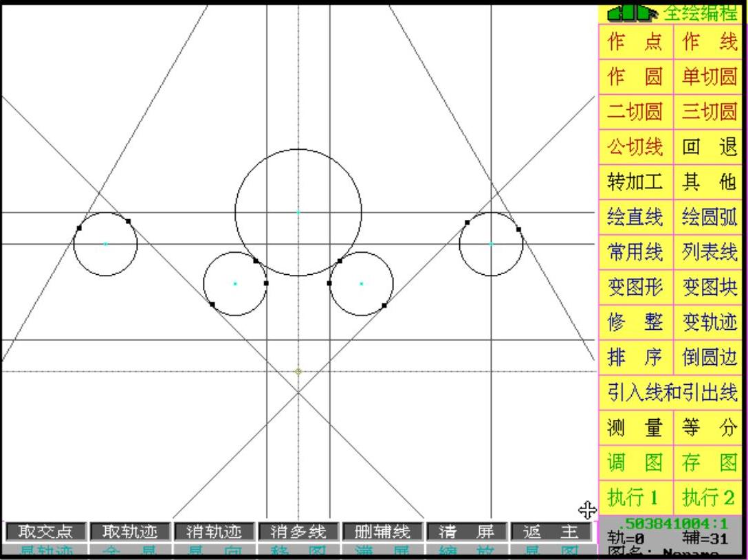
Task: Click the 修整 trim command
Action: [x=635, y=322]
